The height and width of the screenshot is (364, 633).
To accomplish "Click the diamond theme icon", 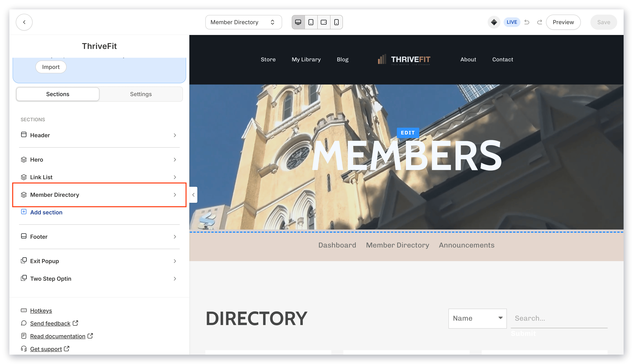I will click(x=494, y=22).
